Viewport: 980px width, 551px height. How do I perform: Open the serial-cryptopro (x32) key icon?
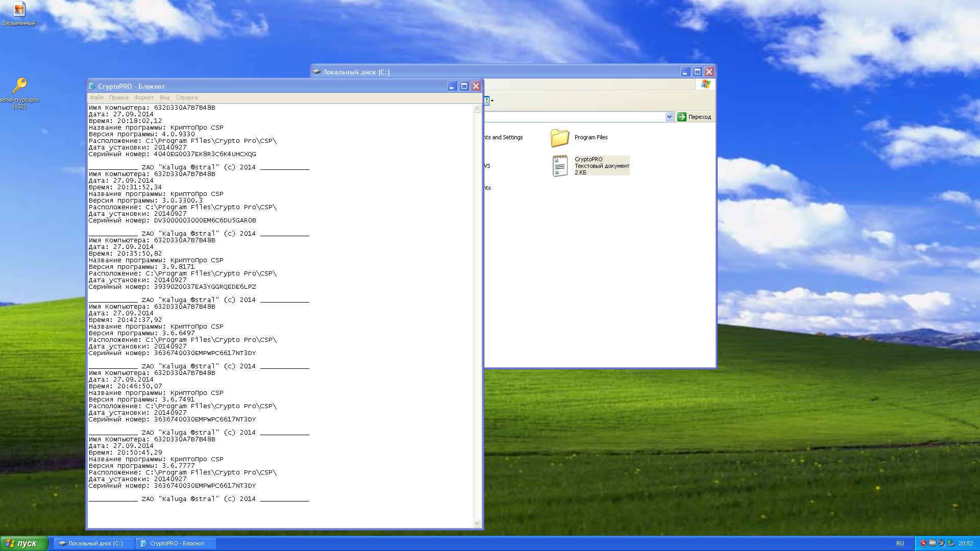[19, 85]
